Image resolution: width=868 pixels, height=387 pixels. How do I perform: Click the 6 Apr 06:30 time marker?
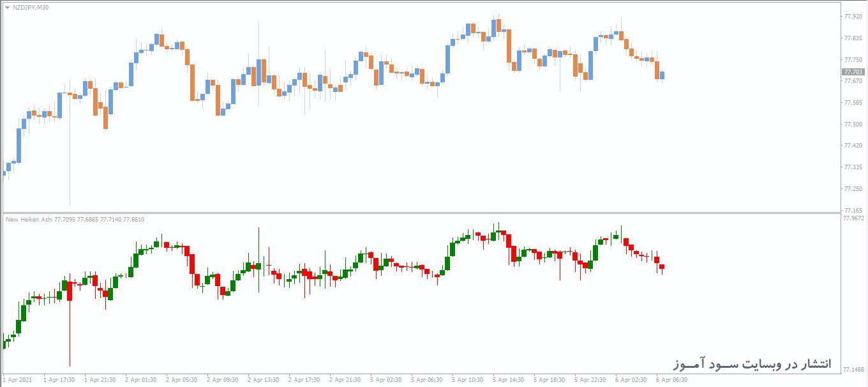672,380
